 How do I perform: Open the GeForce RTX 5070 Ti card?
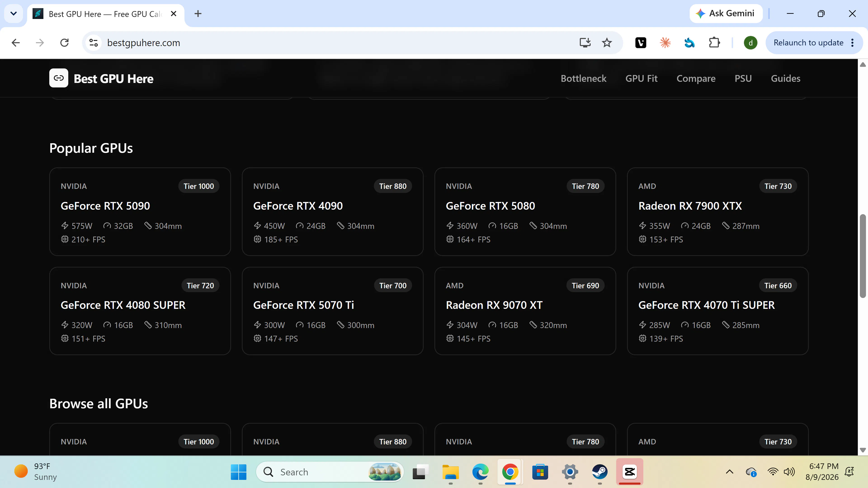coord(333,311)
